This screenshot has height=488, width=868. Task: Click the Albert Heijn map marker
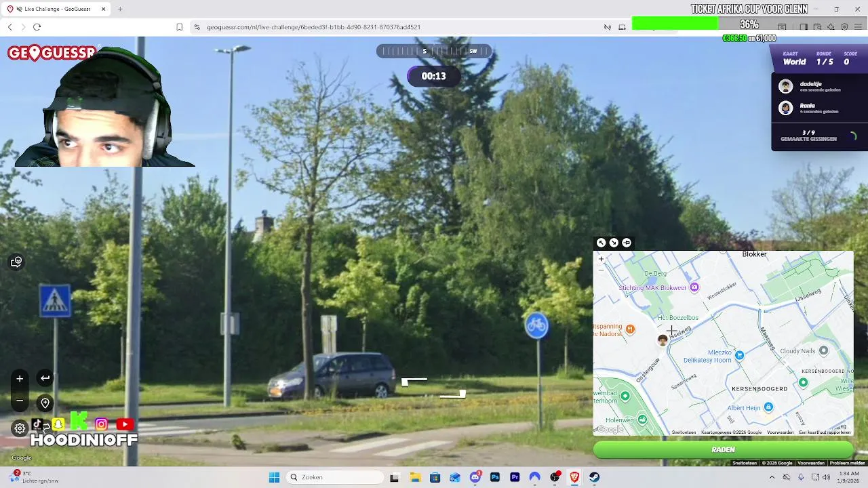[768, 407]
